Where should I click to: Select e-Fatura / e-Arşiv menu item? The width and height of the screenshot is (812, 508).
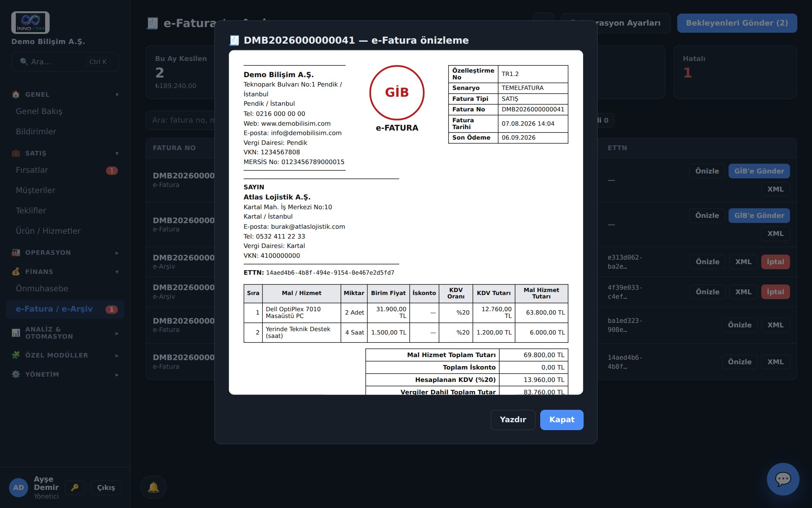65,309
